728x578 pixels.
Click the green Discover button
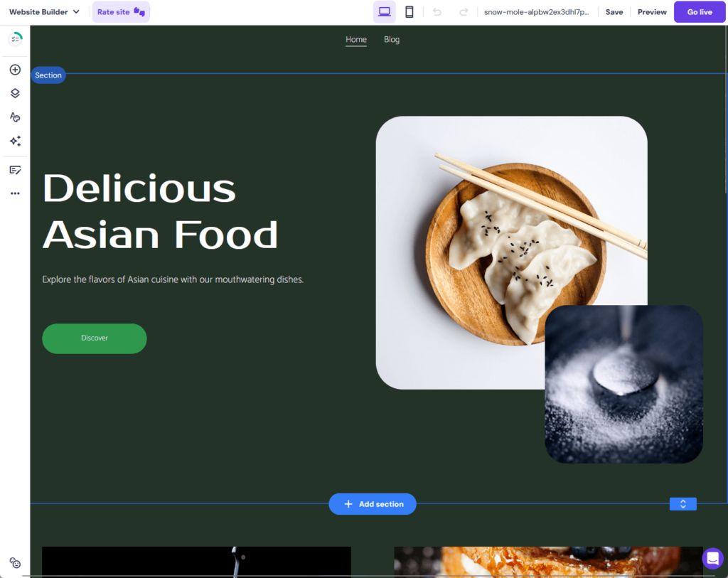[95, 338]
